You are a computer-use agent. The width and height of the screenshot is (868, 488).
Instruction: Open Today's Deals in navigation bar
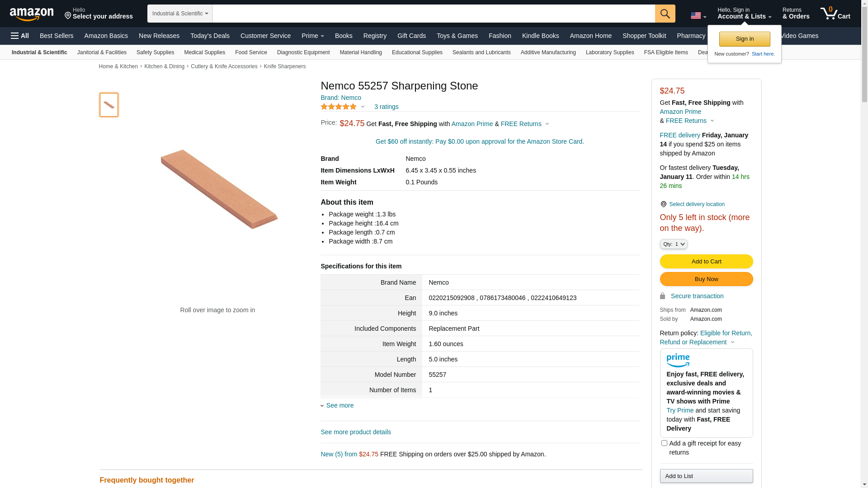pyautogui.click(x=210, y=36)
